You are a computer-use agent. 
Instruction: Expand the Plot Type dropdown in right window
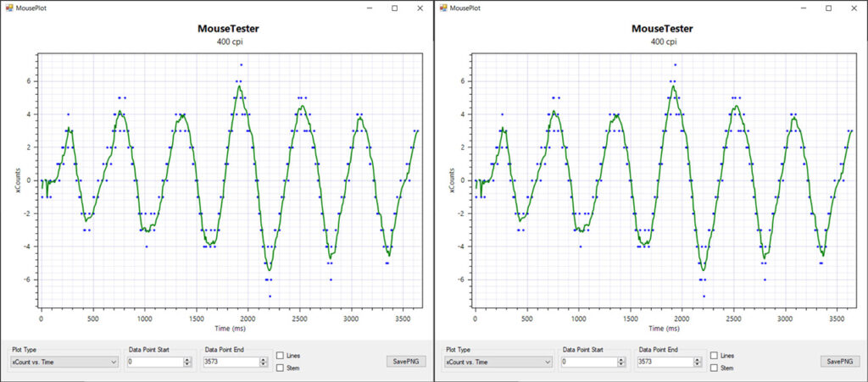[498, 362]
